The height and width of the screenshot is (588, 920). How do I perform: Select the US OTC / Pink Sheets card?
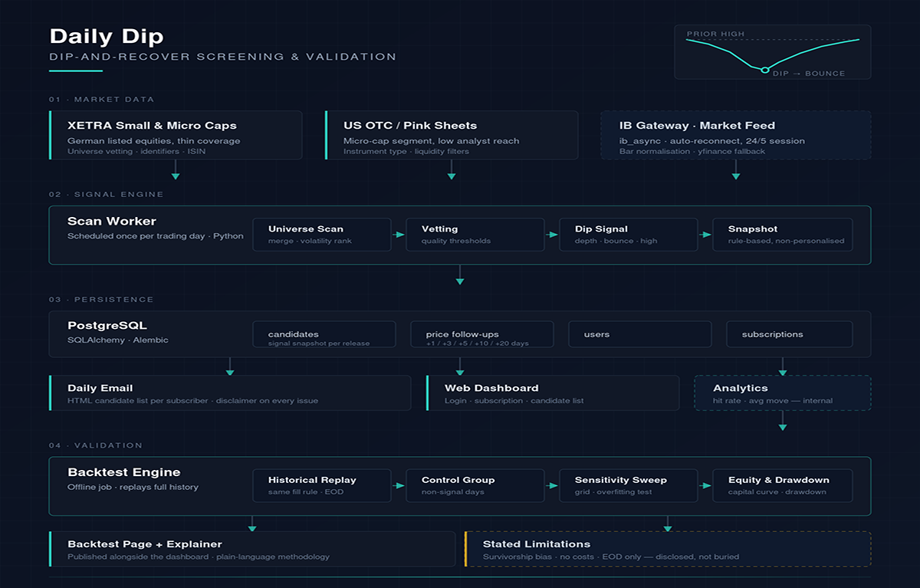[x=452, y=135]
